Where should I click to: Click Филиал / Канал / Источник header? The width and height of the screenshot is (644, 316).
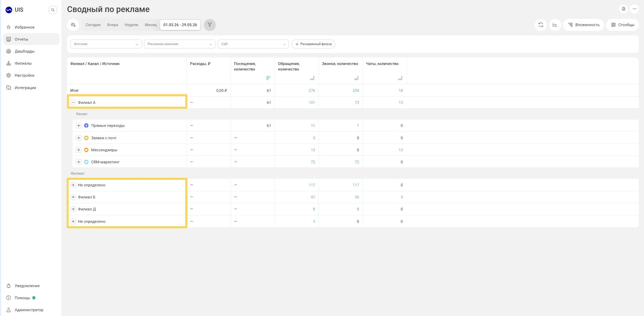click(95, 64)
